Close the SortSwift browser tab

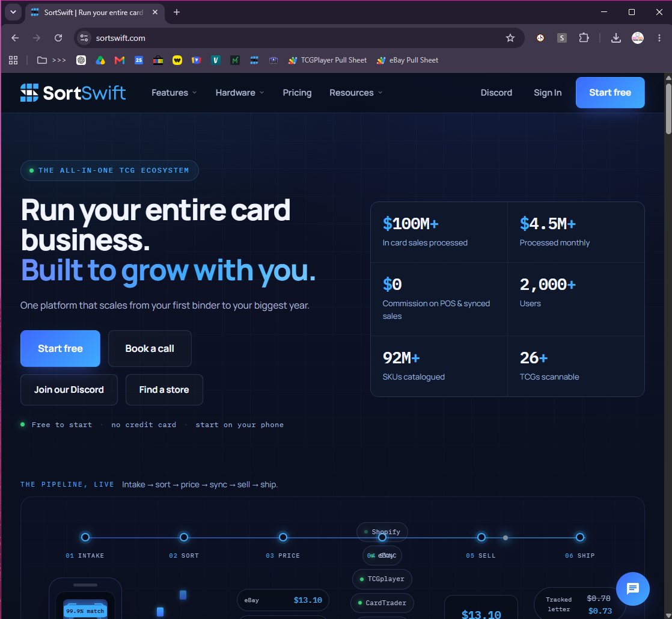155,12
